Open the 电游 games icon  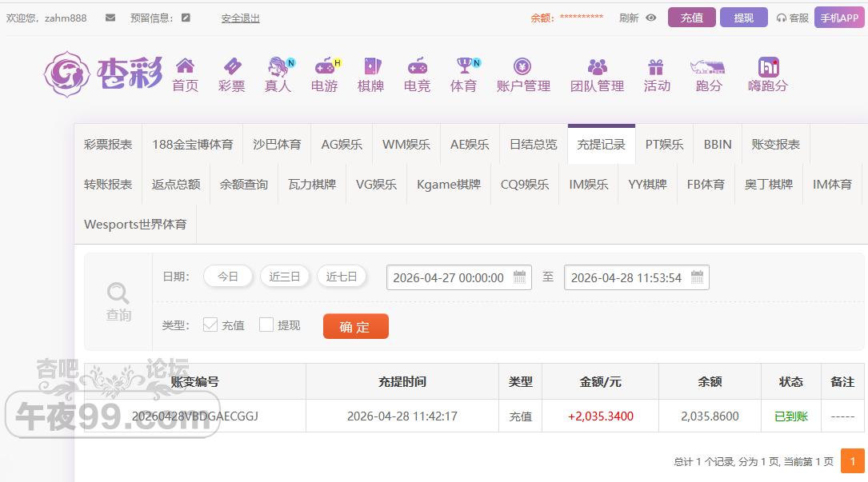tap(326, 67)
